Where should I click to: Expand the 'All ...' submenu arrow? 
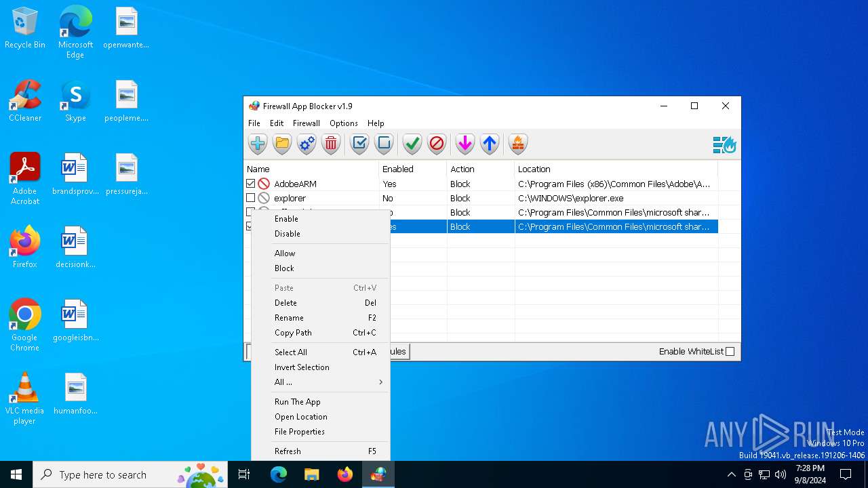[380, 382]
